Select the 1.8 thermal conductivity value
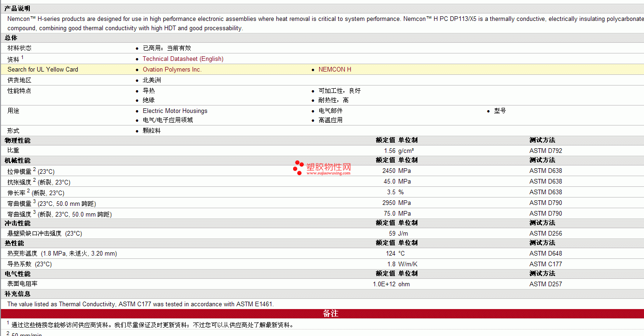Image resolution: width=644 pixels, height=336 pixels. [391, 264]
